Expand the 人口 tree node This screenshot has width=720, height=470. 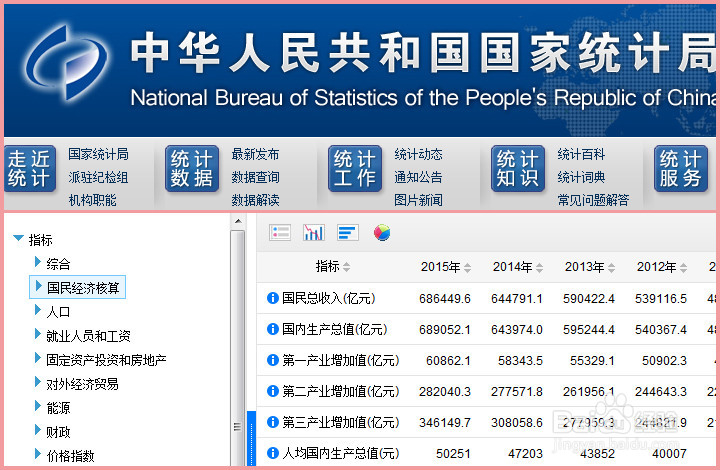38,310
